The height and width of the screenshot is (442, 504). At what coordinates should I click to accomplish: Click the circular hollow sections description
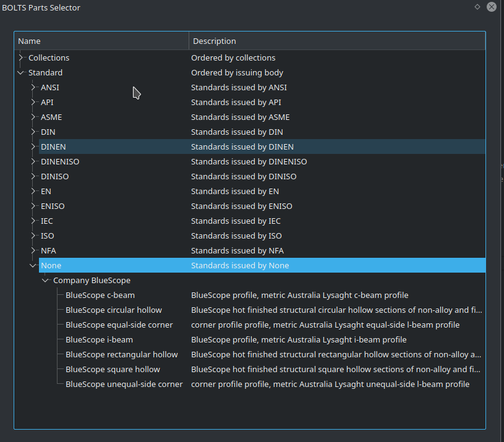coord(336,310)
